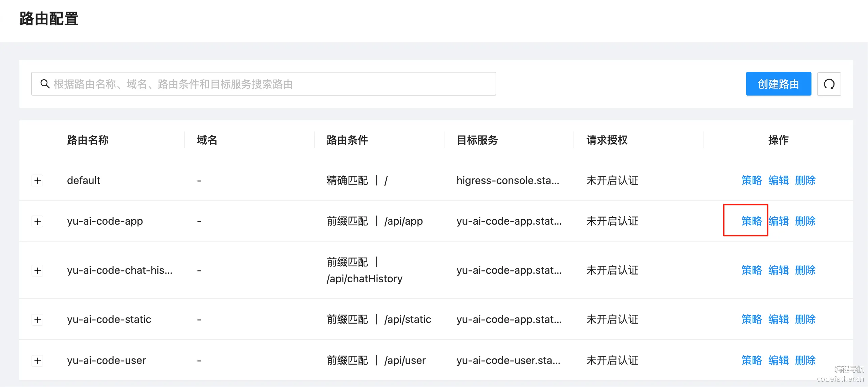The image size is (868, 387).
Task: Click 编辑 for yu-ai-code-user
Action: pos(778,360)
